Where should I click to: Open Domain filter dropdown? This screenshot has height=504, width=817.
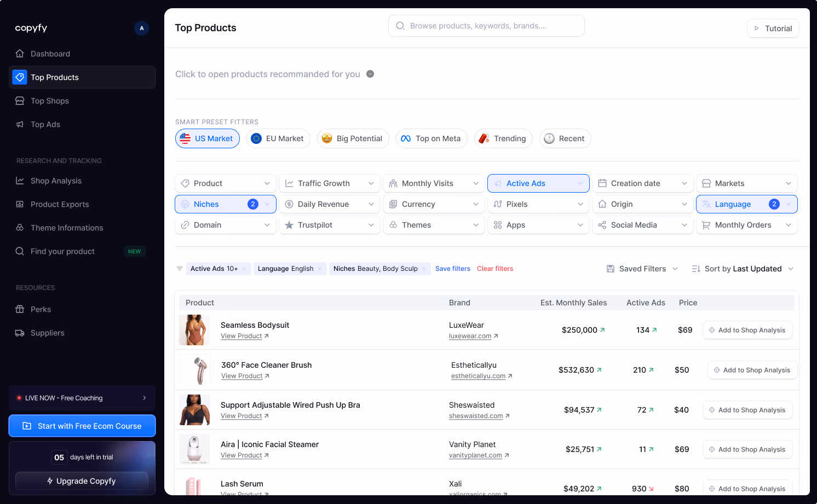pyautogui.click(x=226, y=225)
